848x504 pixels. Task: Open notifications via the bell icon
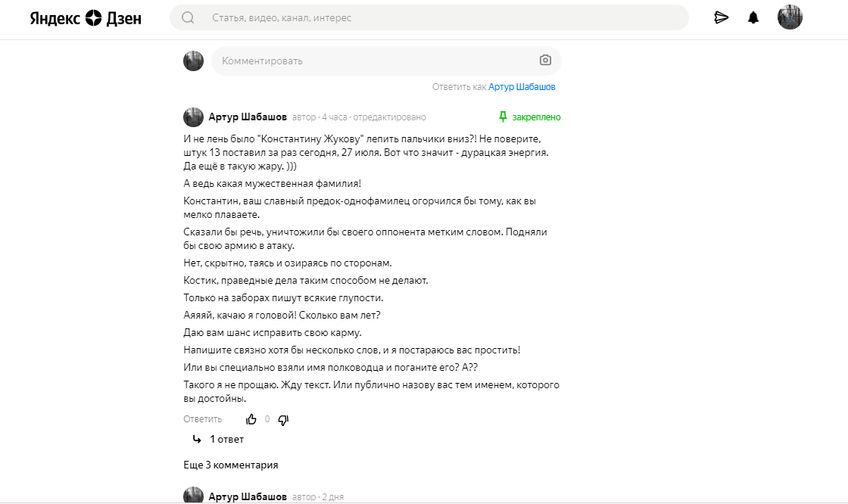pyautogui.click(x=753, y=17)
